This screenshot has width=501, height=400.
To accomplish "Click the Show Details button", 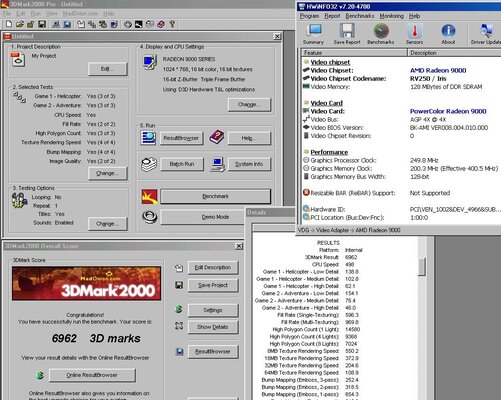I will coord(213,327).
